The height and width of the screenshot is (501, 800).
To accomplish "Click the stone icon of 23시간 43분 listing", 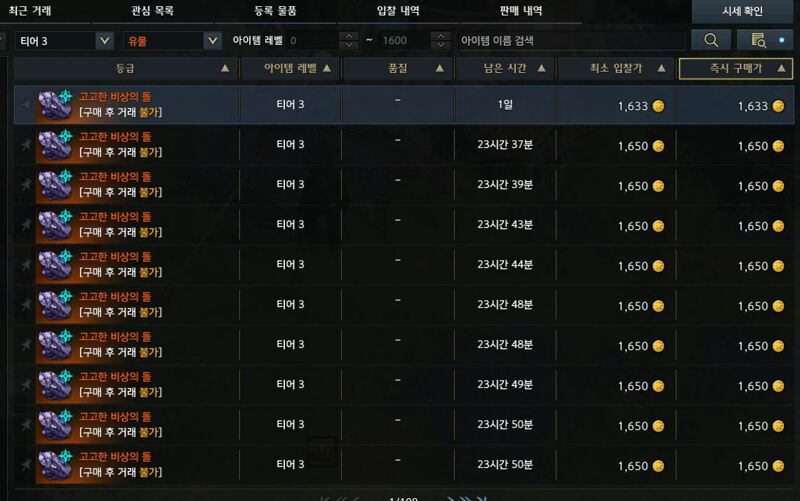I will (56, 224).
